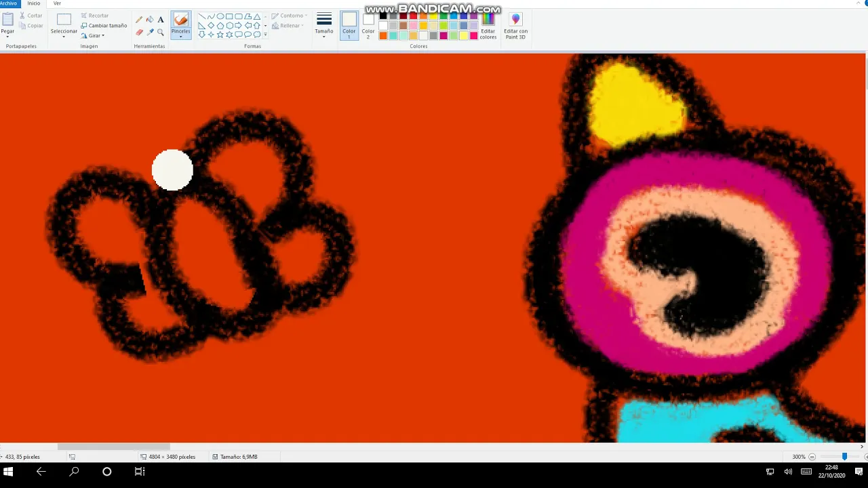868x488 pixels.
Task: Open the Pegar dropdown arrow
Action: [x=7, y=37]
